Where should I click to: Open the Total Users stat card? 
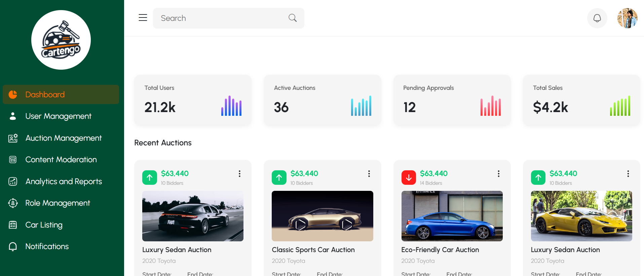193,100
